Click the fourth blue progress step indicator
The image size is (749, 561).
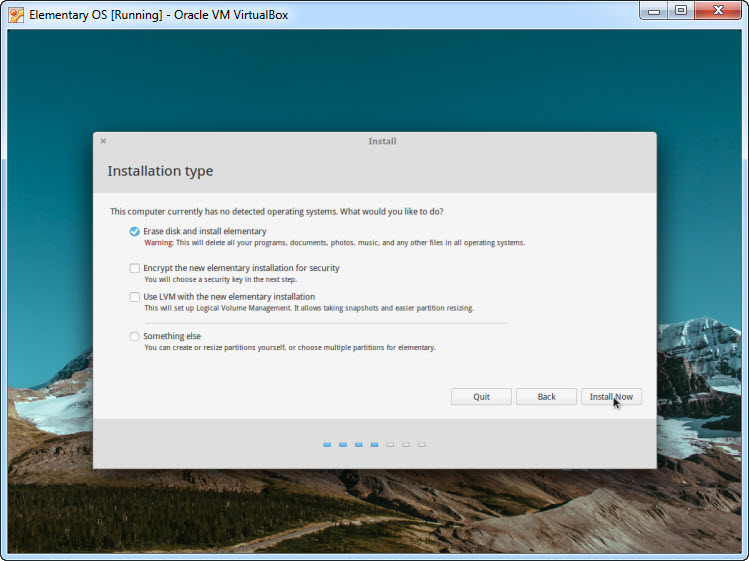pos(374,445)
